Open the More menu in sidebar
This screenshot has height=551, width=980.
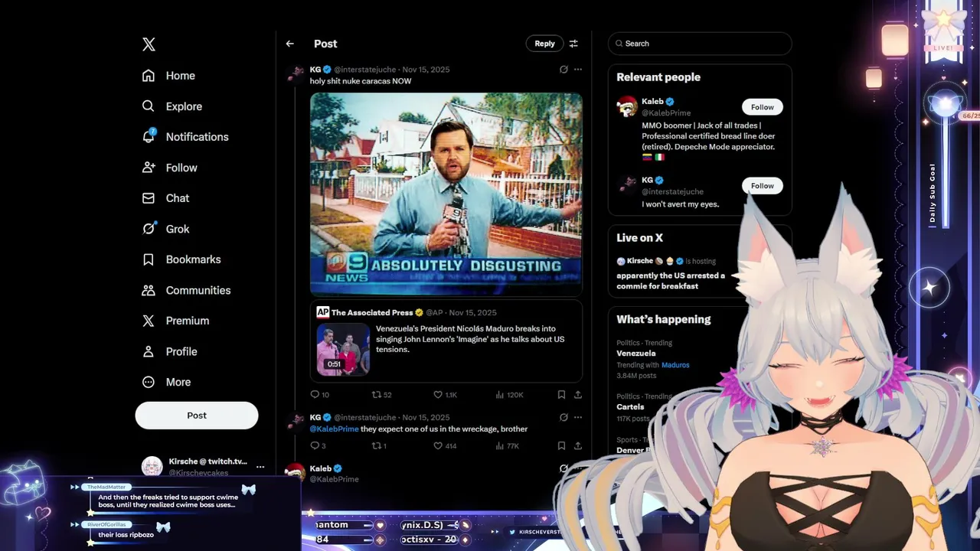tap(166, 382)
